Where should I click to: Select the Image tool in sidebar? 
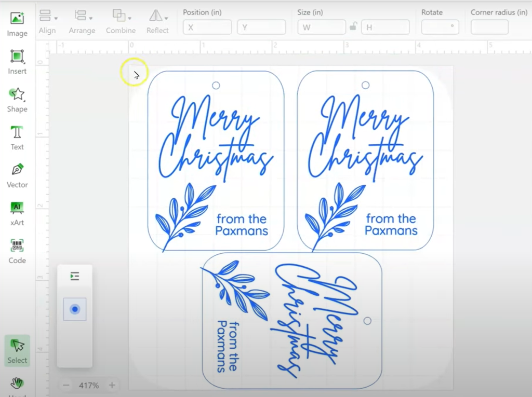pyautogui.click(x=17, y=23)
